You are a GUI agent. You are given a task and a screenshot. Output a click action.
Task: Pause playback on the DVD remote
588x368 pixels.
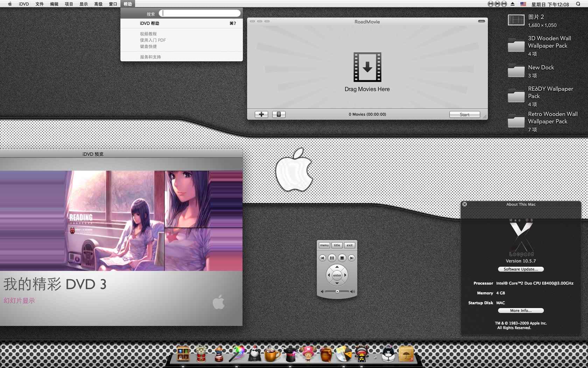[332, 258]
